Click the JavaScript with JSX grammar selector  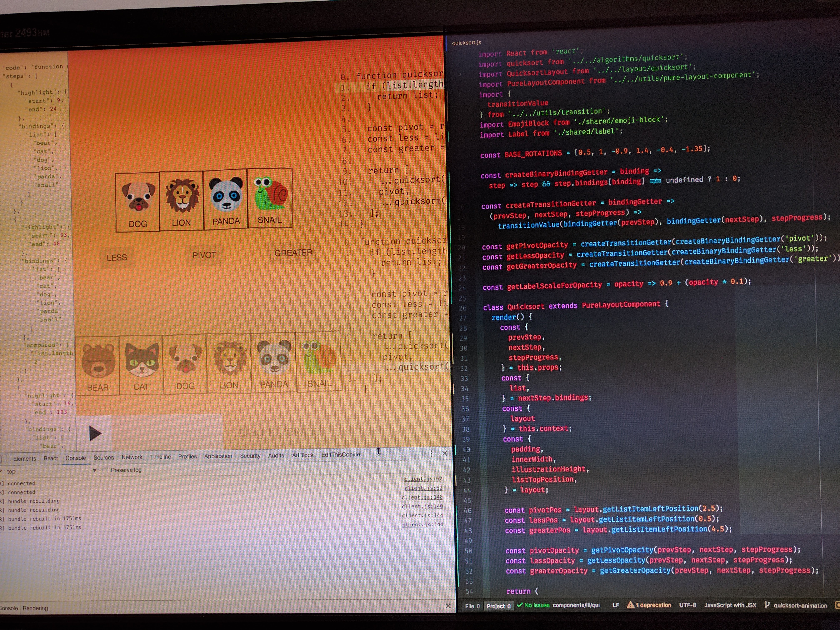(x=730, y=605)
